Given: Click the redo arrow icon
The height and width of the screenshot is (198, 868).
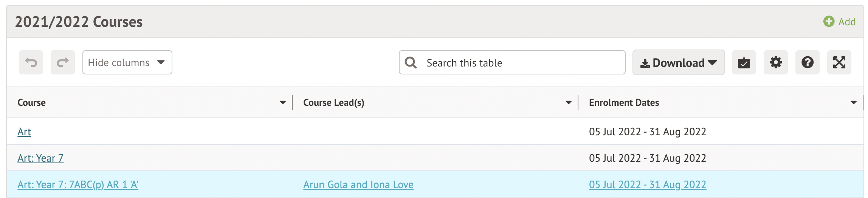Looking at the screenshot, I should coord(63,62).
